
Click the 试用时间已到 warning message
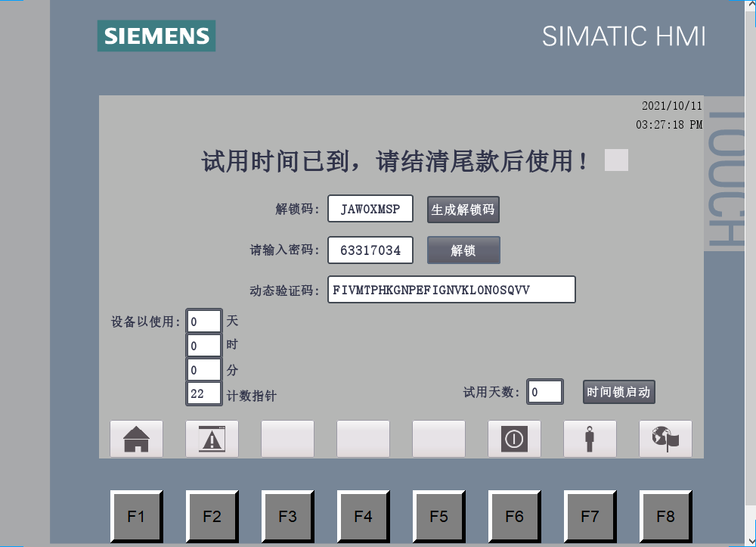[x=395, y=161]
